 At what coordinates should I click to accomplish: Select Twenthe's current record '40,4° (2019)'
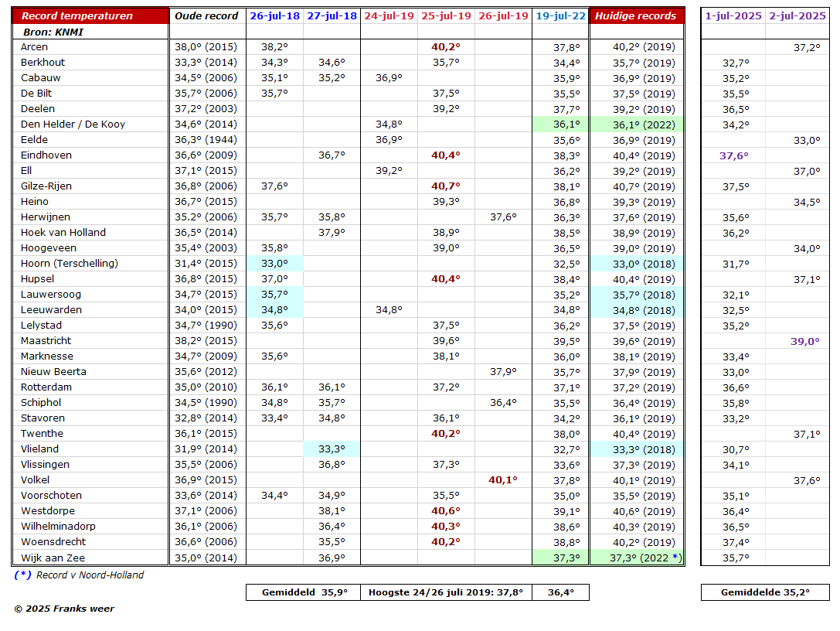pos(644,435)
